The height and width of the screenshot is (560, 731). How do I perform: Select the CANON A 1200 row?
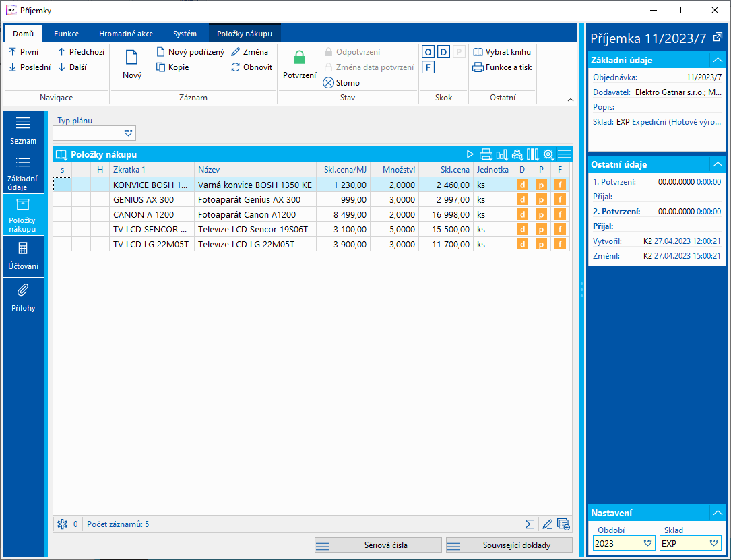(x=144, y=215)
